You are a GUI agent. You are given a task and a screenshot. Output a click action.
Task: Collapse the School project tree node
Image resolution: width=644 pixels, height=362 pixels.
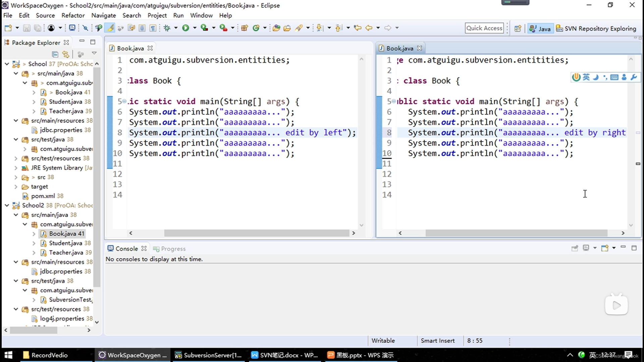point(7,64)
